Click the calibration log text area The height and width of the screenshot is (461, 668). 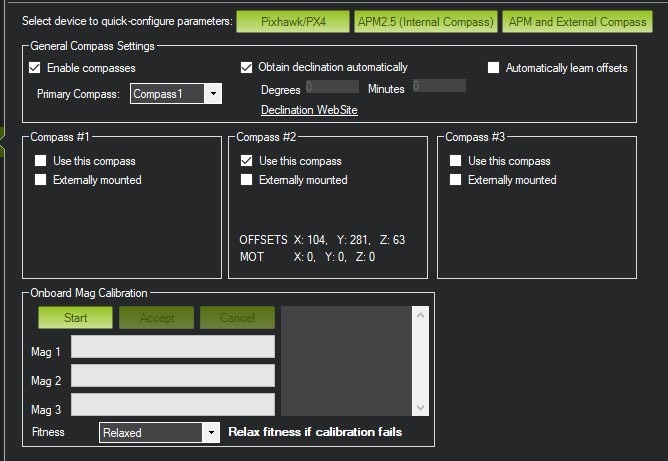[346, 361]
